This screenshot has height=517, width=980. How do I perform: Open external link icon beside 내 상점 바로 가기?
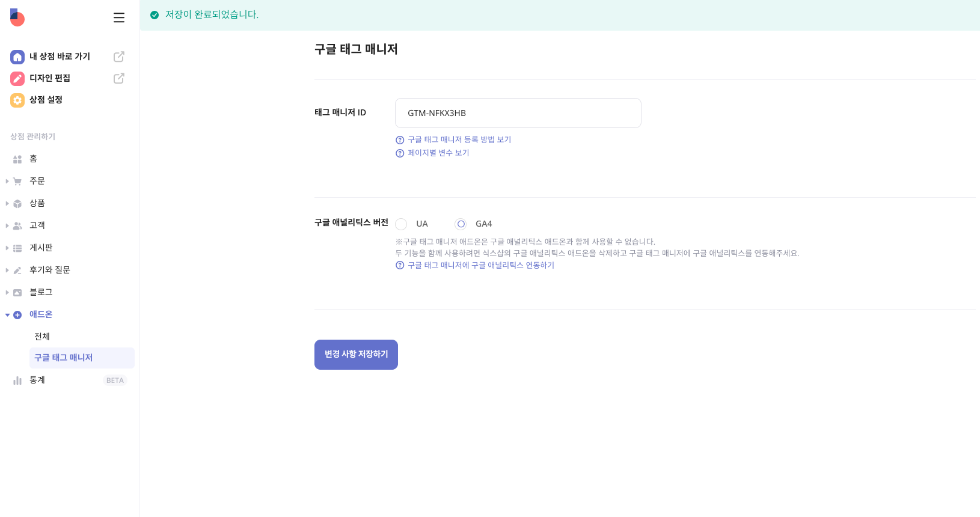pyautogui.click(x=119, y=57)
